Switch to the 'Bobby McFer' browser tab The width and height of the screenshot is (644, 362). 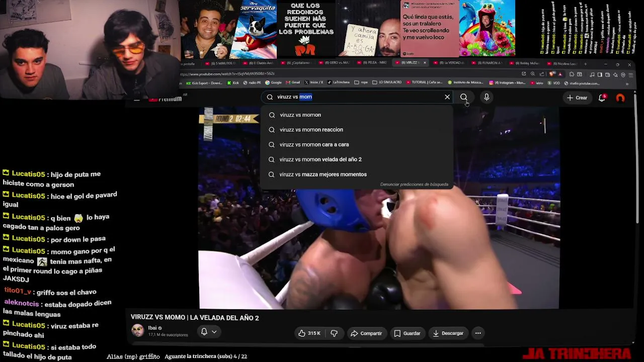click(x=524, y=63)
